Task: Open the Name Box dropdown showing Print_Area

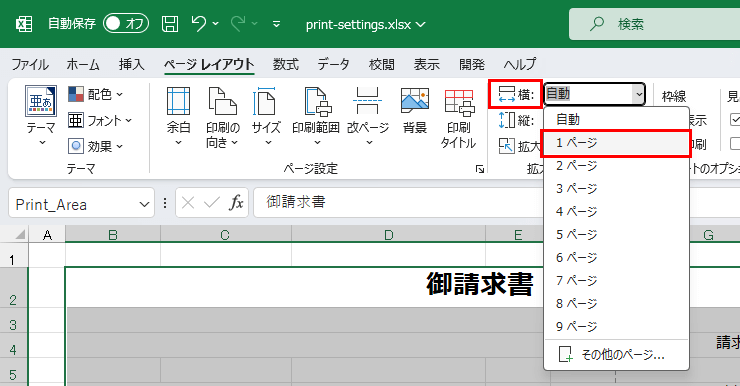Action: [144, 204]
